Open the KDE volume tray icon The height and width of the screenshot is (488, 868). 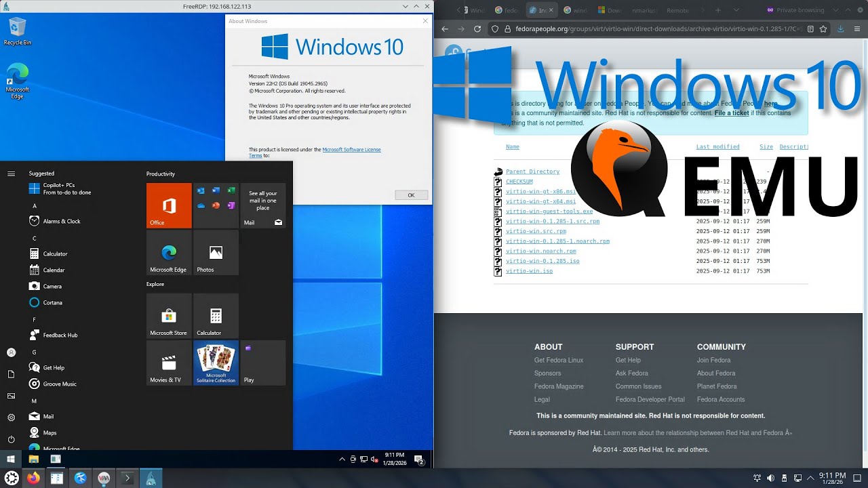770,478
